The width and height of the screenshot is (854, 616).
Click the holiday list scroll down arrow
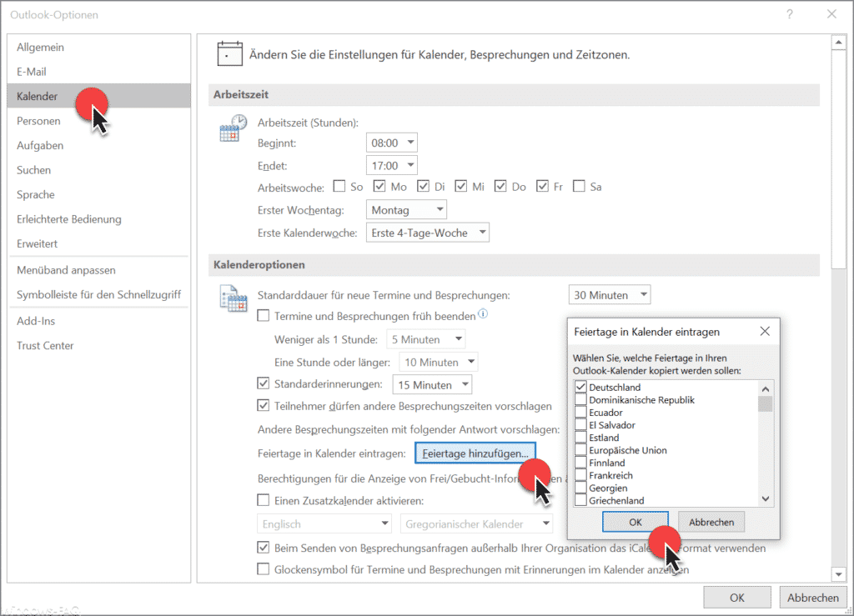(x=766, y=498)
